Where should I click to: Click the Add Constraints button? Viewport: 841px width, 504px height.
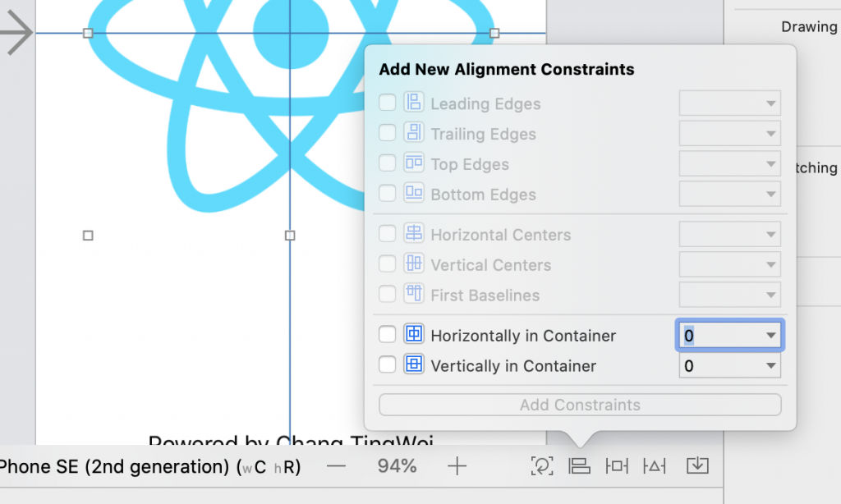click(580, 405)
